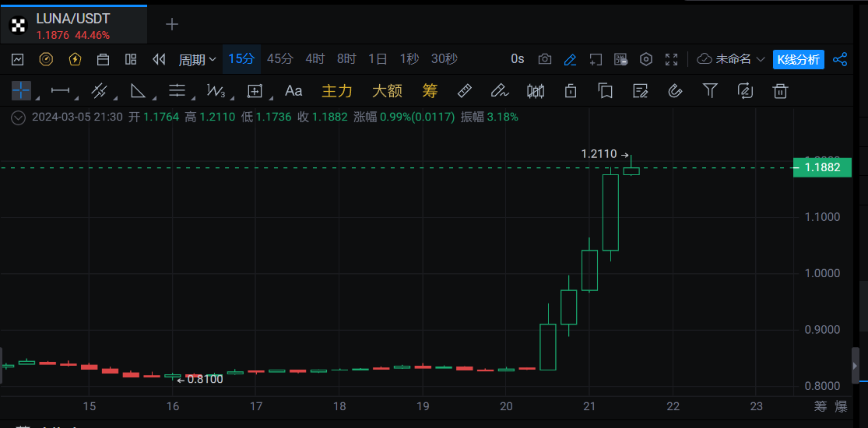Screen dimensions: 868x428
Task: Add a new chart tab with plus
Action: tap(172, 25)
